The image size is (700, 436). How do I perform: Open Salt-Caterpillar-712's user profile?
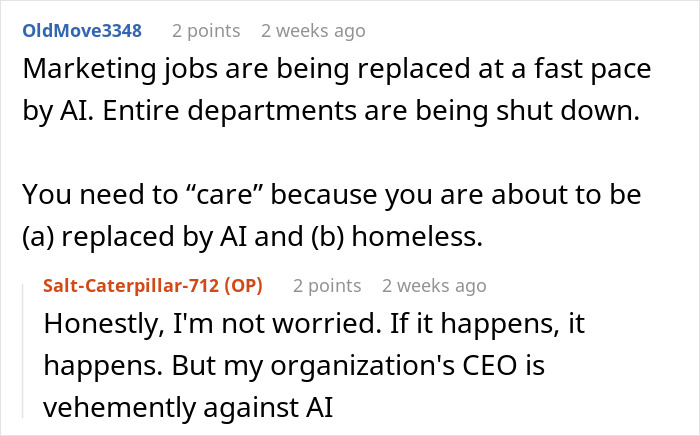click(131, 286)
